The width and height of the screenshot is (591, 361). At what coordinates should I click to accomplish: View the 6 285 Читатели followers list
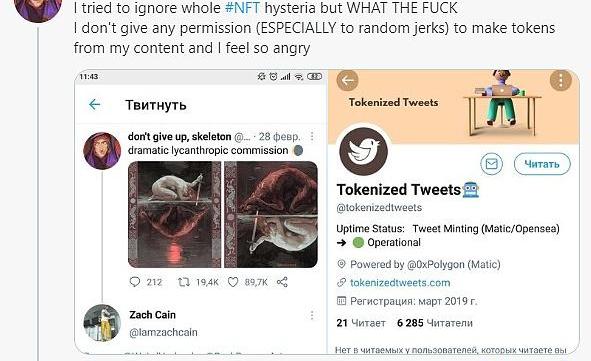pyautogui.click(x=435, y=323)
